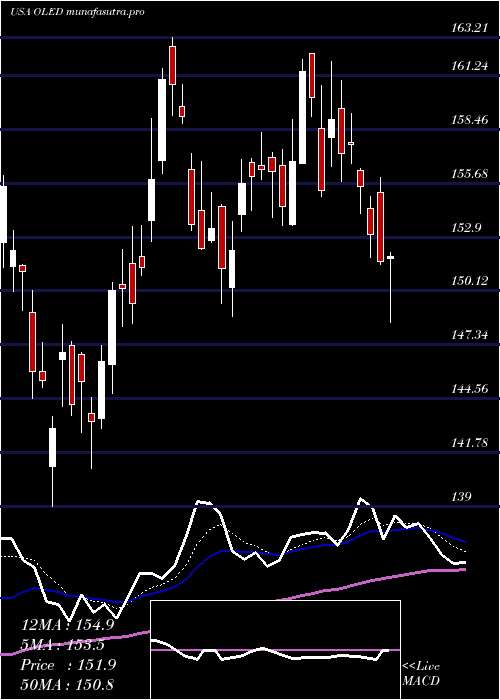Click the 139 price axis label
Screen dimensions: 500x700
tap(461, 497)
